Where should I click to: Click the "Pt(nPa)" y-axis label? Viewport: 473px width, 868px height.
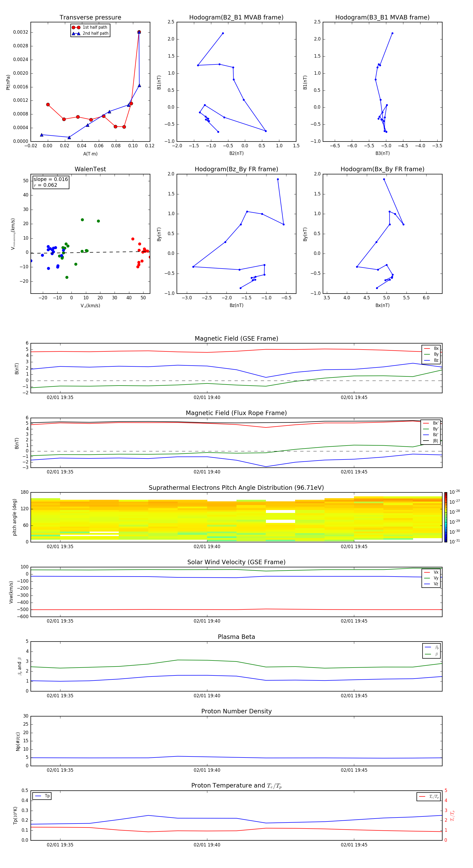[8, 82]
